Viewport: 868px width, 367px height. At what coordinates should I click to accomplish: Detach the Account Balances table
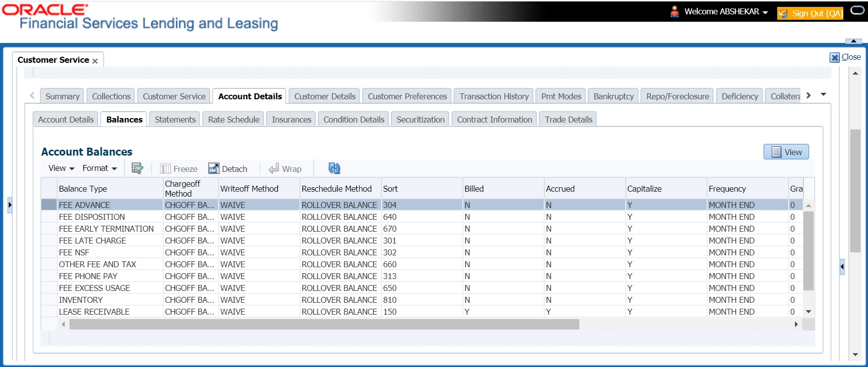pyautogui.click(x=227, y=169)
